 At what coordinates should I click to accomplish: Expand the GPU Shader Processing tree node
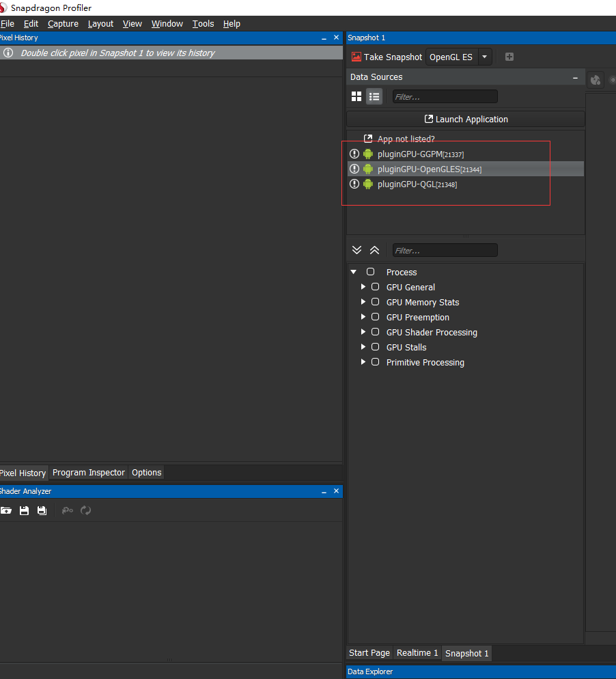click(363, 332)
